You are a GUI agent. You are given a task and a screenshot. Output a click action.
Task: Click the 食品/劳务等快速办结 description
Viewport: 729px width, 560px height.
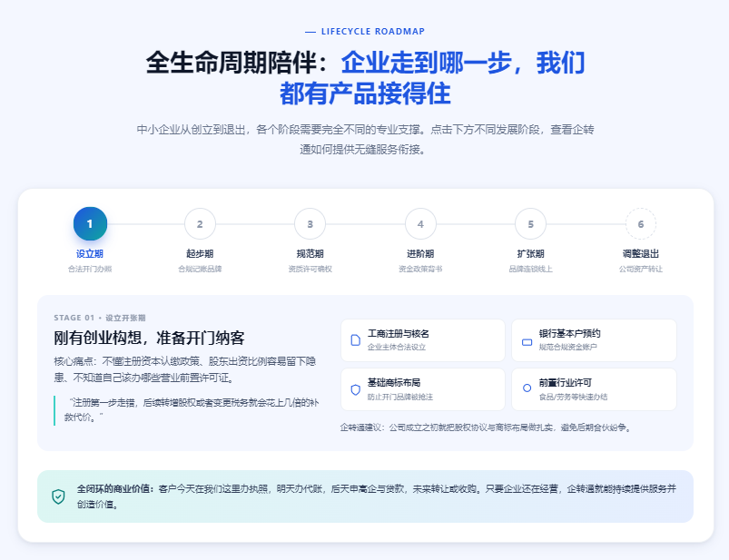573,397
